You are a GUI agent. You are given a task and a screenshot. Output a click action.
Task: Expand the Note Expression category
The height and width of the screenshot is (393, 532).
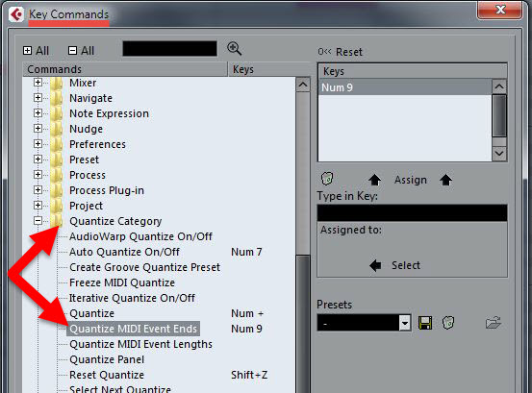coord(38,113)
